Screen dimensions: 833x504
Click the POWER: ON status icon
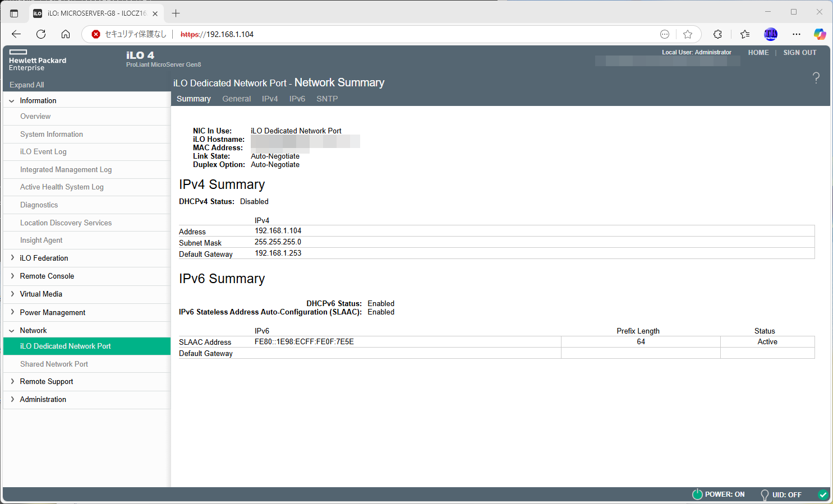697,494
